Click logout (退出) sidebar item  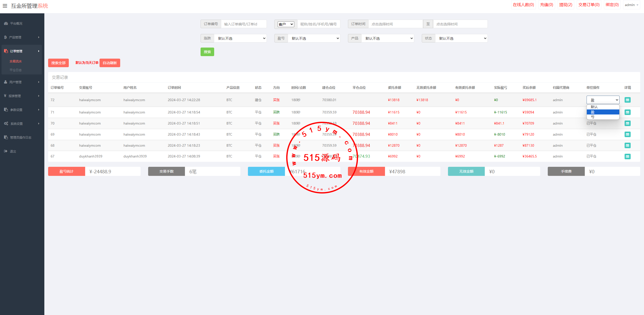(13, 151)
